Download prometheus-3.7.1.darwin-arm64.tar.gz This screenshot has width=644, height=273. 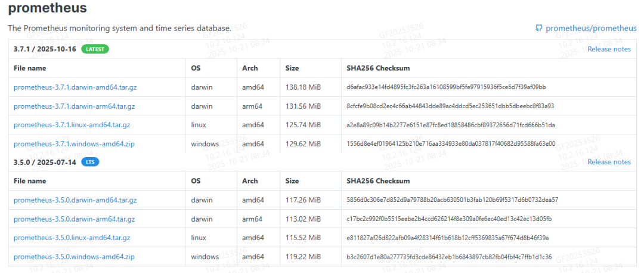74,106
